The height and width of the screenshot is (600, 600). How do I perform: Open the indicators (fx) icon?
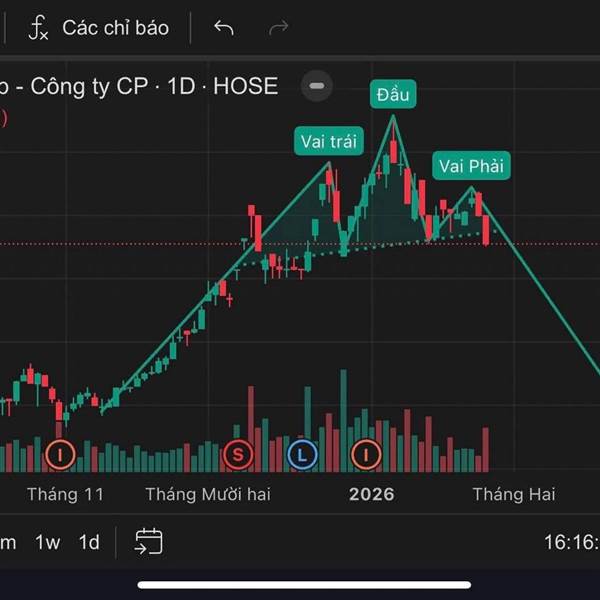(38, 28)
